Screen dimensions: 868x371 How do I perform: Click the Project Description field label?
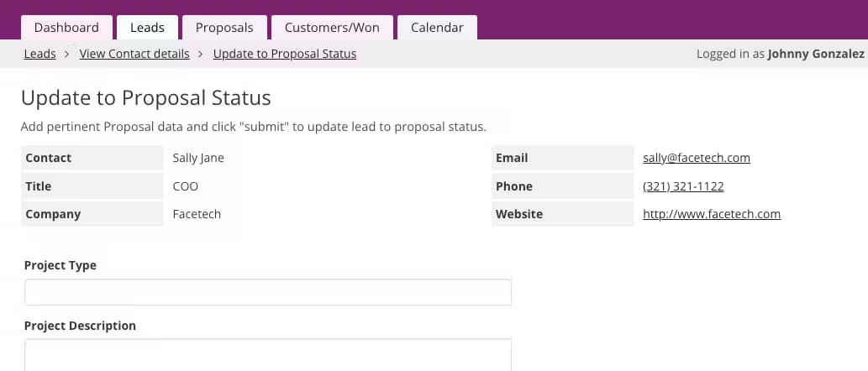pos(80,326)
